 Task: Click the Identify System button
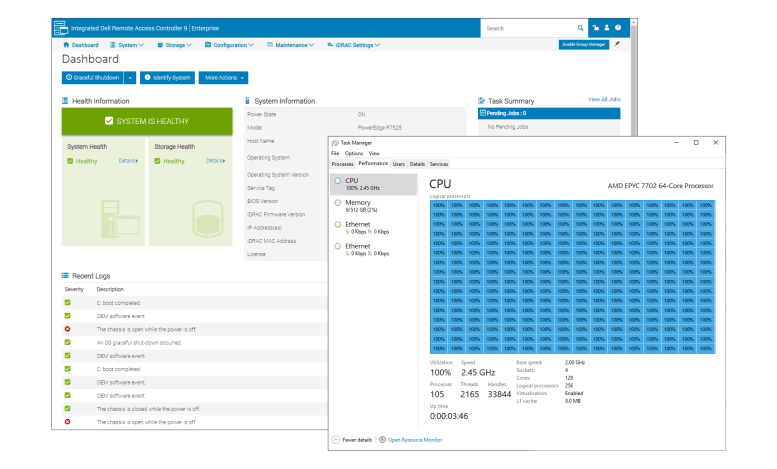pyautogui.click(x=167, y=78)
